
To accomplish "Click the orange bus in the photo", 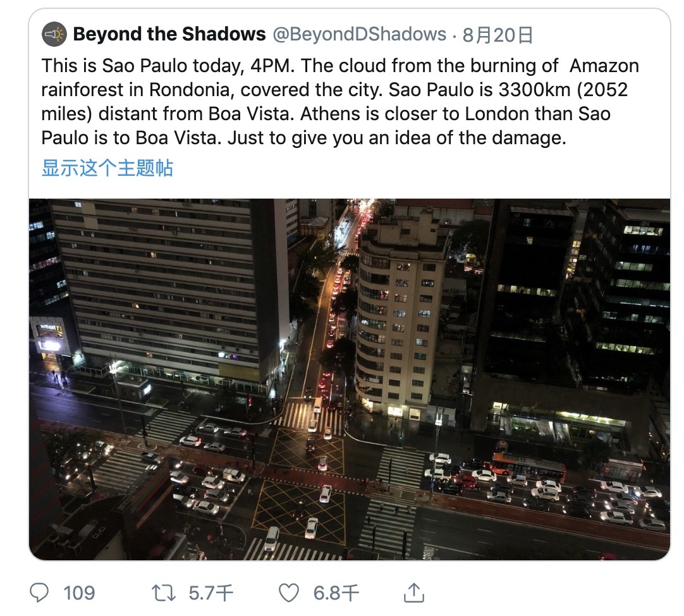I will [528, 467].
